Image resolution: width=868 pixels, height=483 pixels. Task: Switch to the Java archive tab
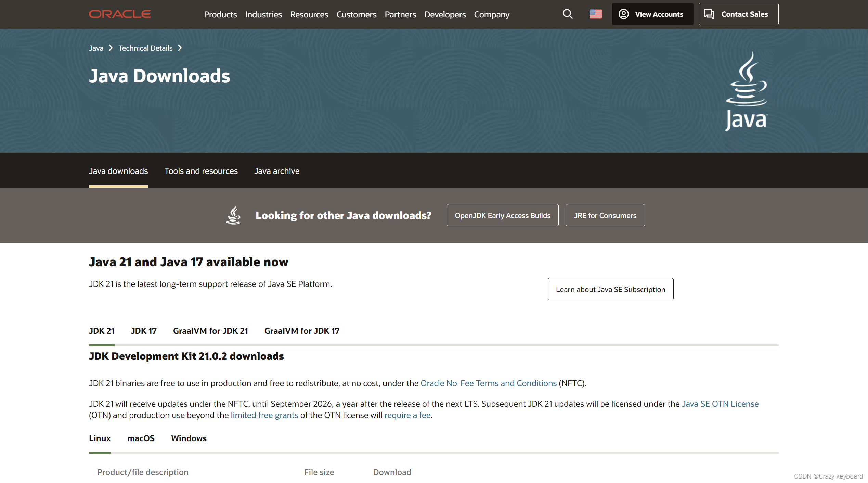[x=277, y=171]
